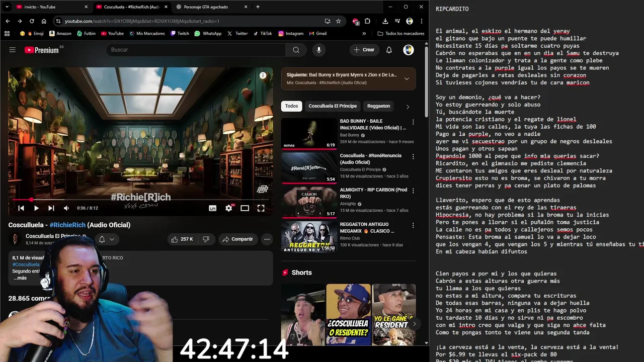
Task: Select the Todos filter chip
Action: [291, 106]
